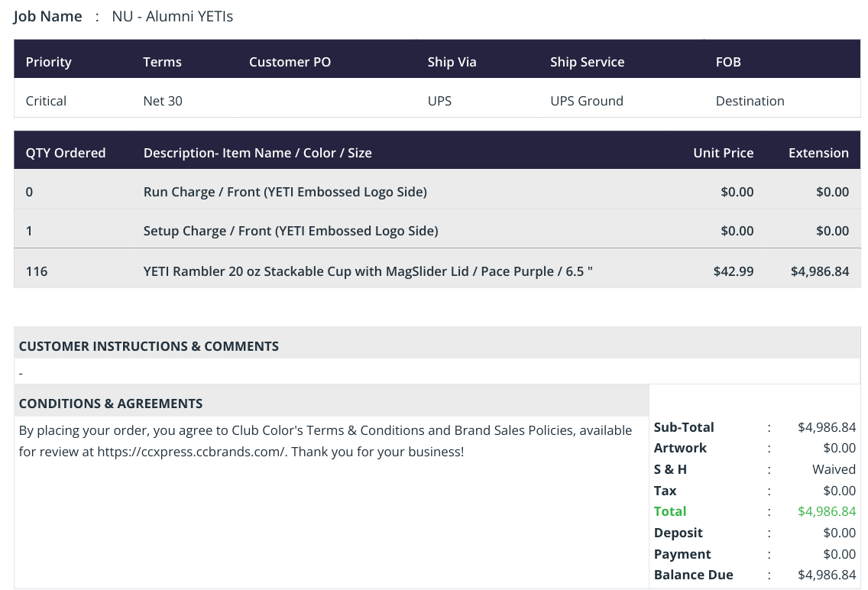Select the Setup Charge row extension amount
Screen dimensions: 868x590
pyautogui.click(x=832, y=231)
